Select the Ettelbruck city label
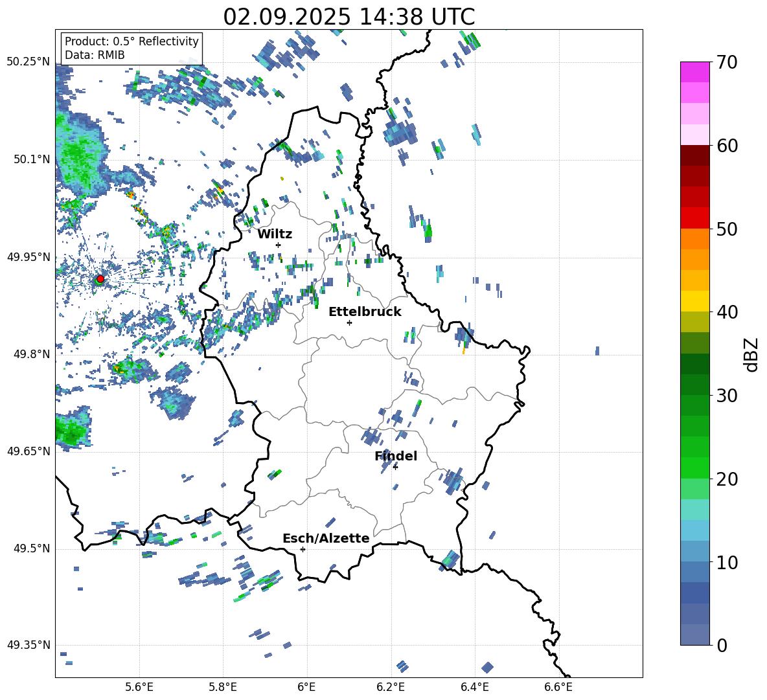 pos(365,312)
